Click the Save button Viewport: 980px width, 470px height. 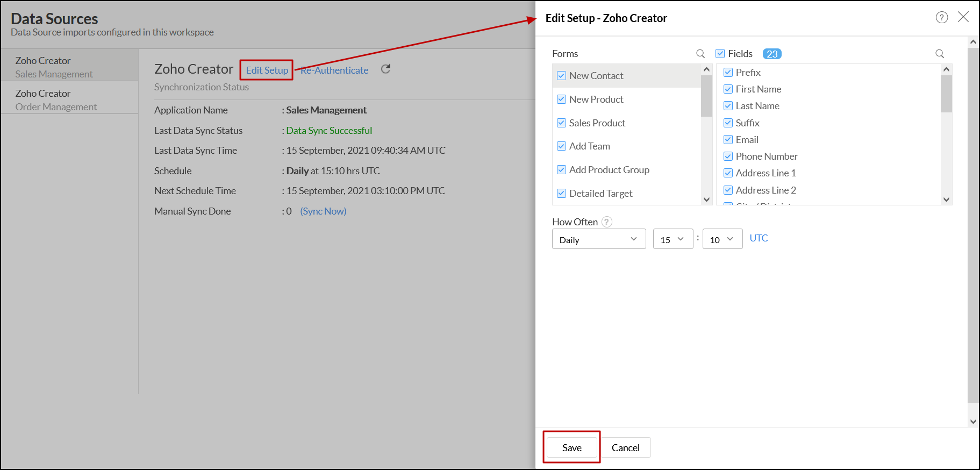tap(571, 447)
